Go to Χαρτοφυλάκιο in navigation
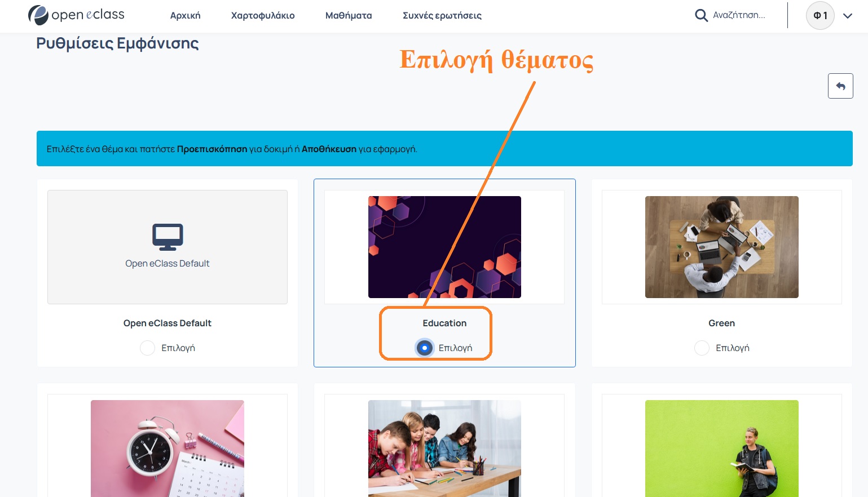Image resolution: width=868 pixels, height=497 pixels. (x=263, y=16)
